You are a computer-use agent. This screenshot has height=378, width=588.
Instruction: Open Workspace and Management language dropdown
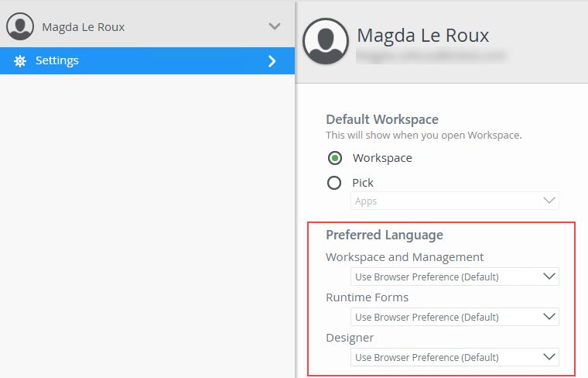455,277
